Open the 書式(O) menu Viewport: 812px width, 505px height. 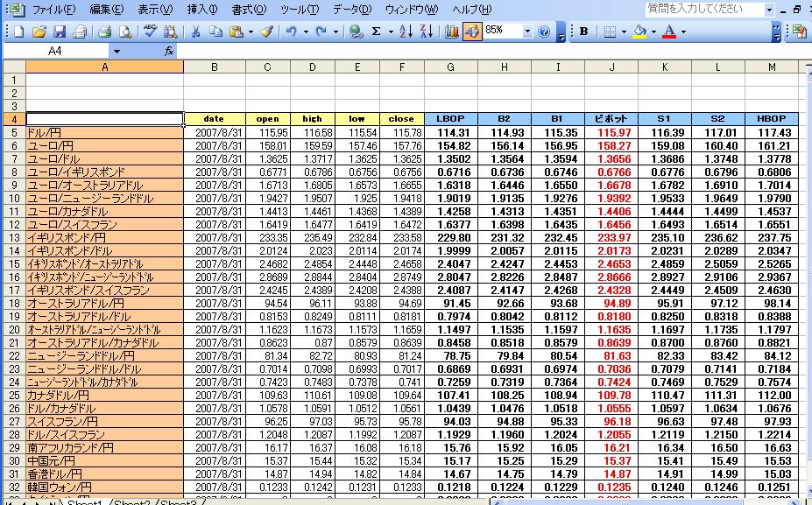[249, 10]
